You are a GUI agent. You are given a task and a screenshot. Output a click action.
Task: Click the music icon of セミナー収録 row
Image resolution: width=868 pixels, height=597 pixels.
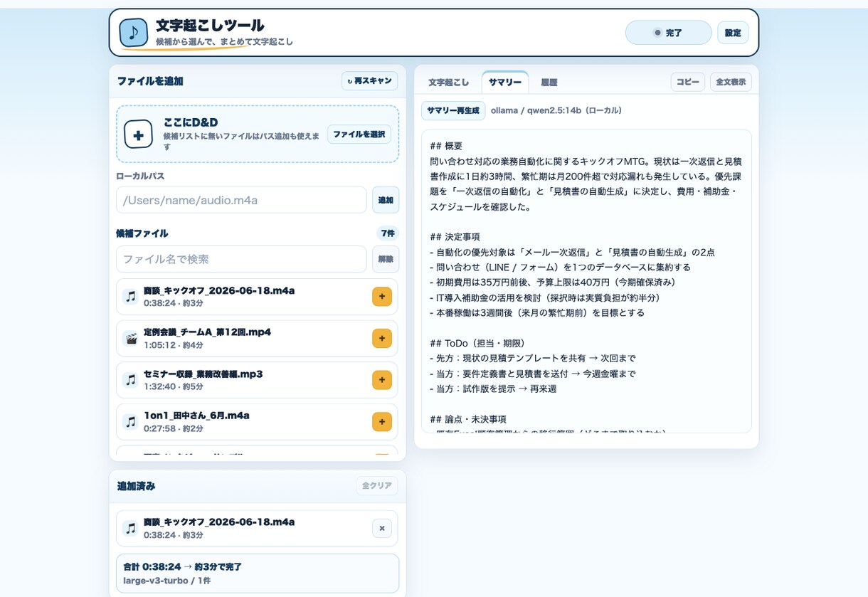[130, 380]
